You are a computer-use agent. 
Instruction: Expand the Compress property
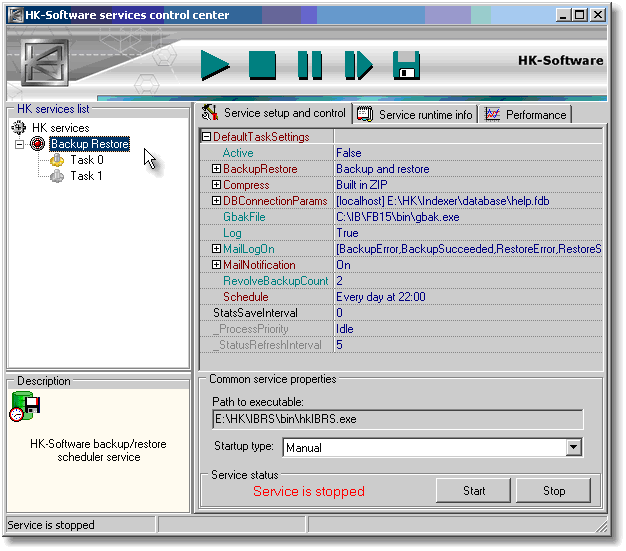click(216, 185)
